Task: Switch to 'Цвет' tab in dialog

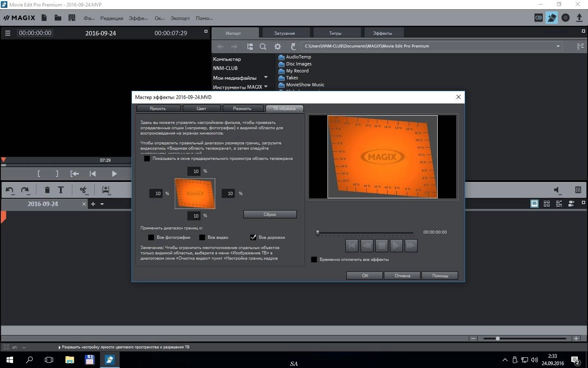Action: click(x=201, y=108)
